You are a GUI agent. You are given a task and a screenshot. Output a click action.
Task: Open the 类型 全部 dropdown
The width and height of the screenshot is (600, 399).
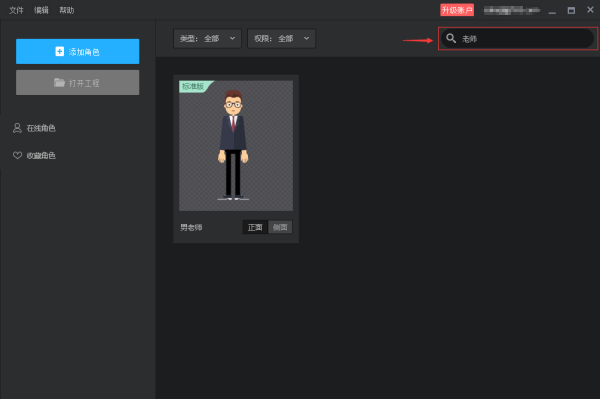click(x=207, y=38)
